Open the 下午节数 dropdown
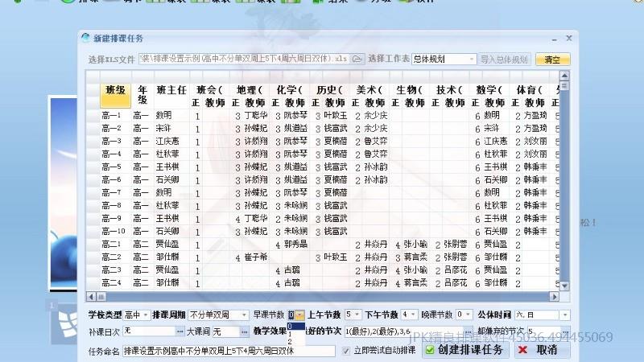The width and height of the screenshot is (644, 362). [413, 315]
